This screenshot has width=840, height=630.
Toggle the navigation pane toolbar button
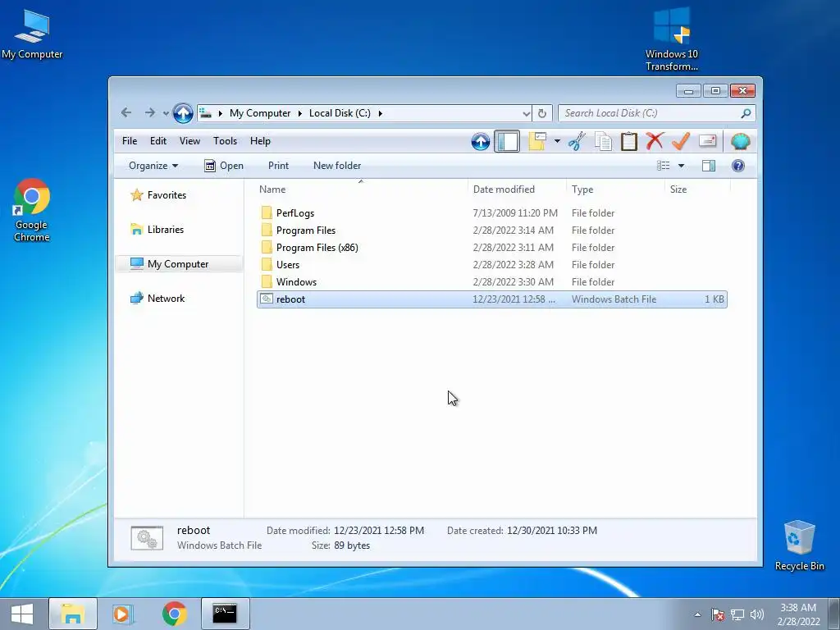(x=507, y=141)
